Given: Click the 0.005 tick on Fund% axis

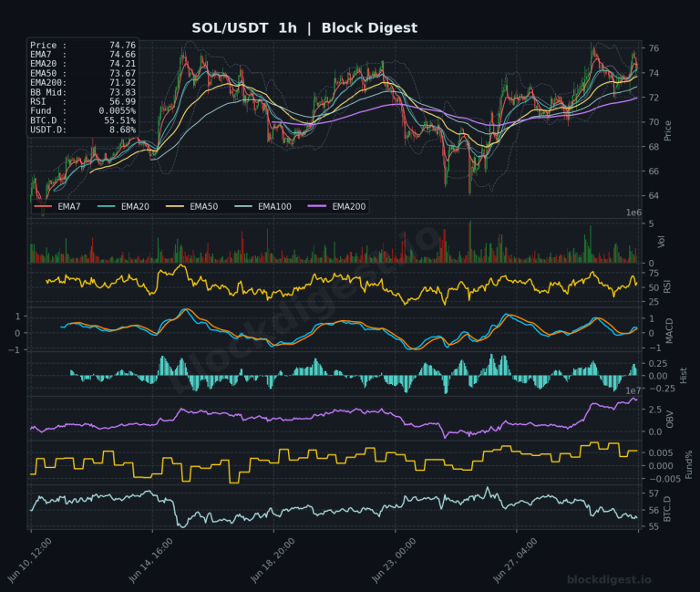Looking at the screenshot, I should coord(661,453).
